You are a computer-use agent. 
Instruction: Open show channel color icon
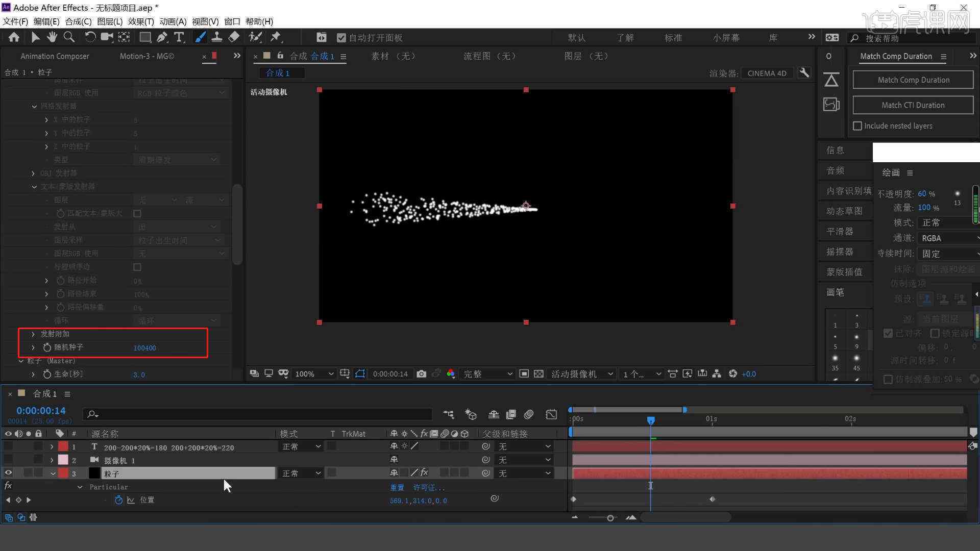pyautogui.click(x=451, y=374)
